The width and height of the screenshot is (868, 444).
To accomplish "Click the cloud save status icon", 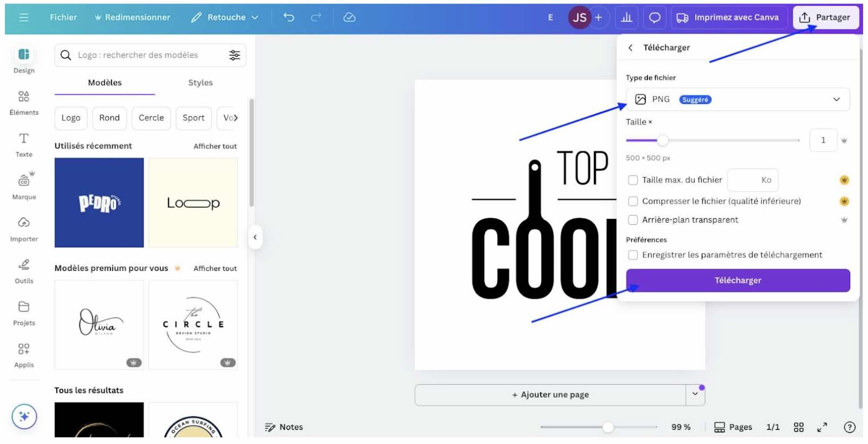I will pyautogui.click(x=349, y=17).
